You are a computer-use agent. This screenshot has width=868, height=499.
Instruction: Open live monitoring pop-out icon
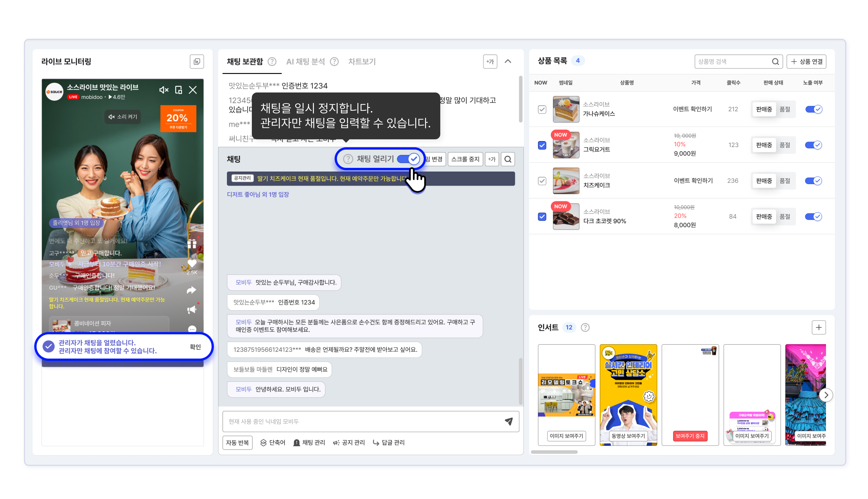click(197, 62)
